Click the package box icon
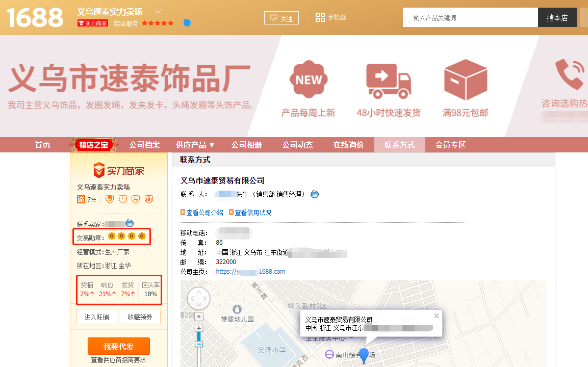Image resolution: width=588 pixels, height=367 pixels. (466, 80)
